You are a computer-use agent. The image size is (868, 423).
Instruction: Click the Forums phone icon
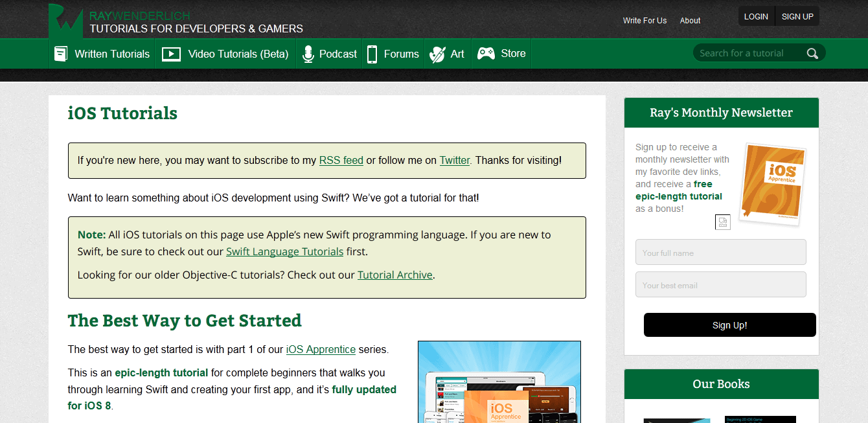coord(372,54)
